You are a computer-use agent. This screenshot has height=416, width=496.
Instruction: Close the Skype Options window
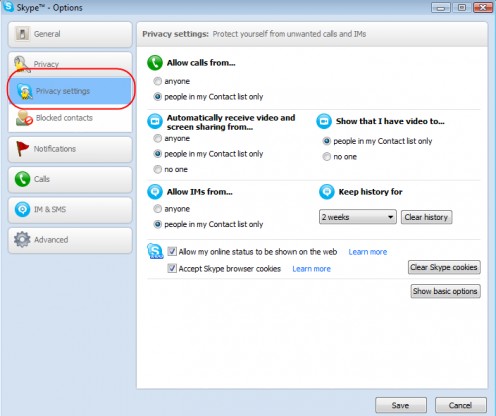(483, 7)
